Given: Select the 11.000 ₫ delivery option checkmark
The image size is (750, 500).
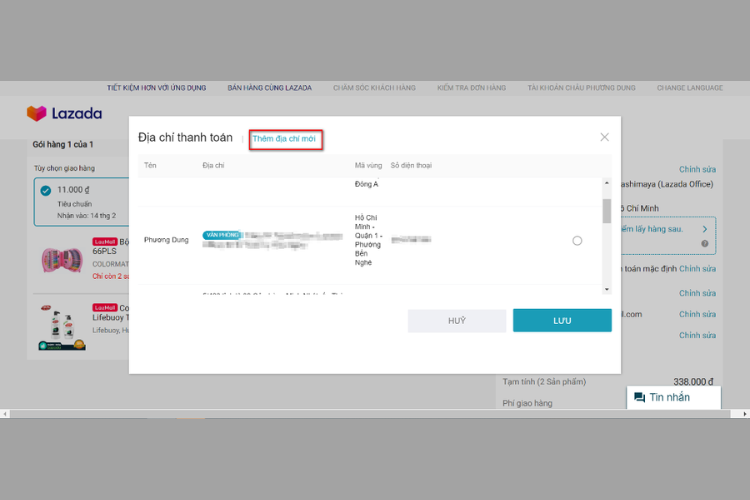Looking at the screenshot, I should click(x=45, y=191).
